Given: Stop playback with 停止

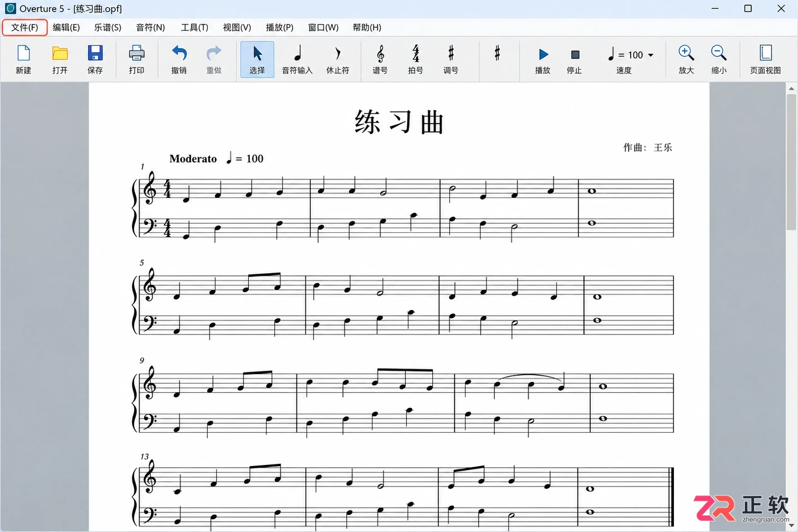Looking at the screenshot, I should 575,59.
